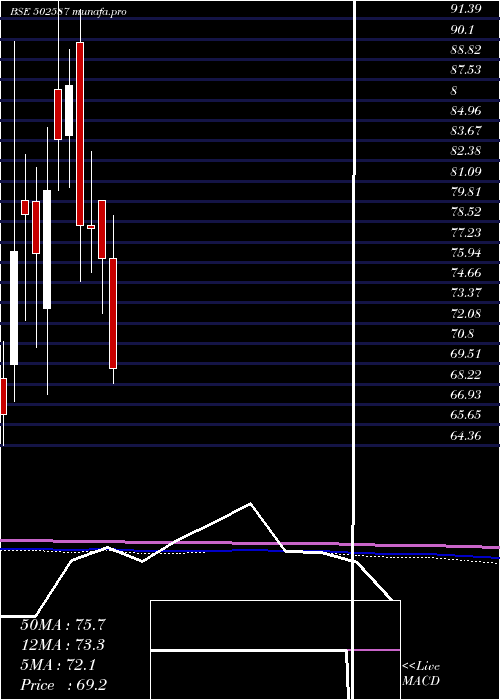Image resolution: width=500 pixels, height=700 pixels.
Task: Click the 83.67 price axis label
Action: tap(466, 131)
